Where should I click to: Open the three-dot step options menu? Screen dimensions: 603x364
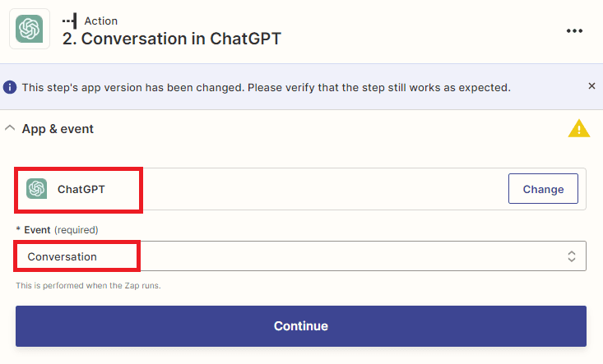(x=574, y=30)
